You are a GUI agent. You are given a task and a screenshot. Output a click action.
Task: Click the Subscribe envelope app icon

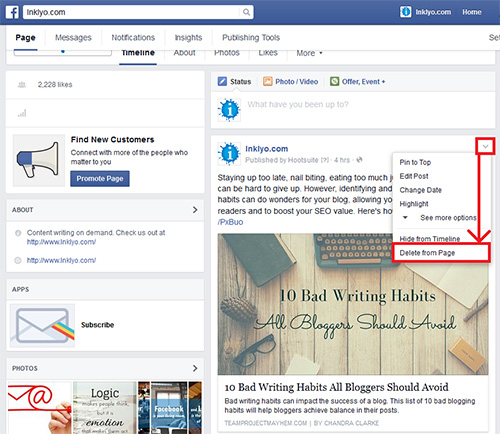click(x=42, y=325)
